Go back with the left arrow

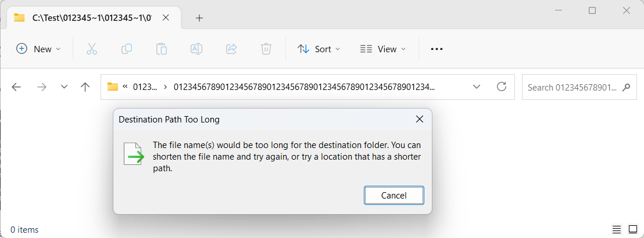coord(16,87)
